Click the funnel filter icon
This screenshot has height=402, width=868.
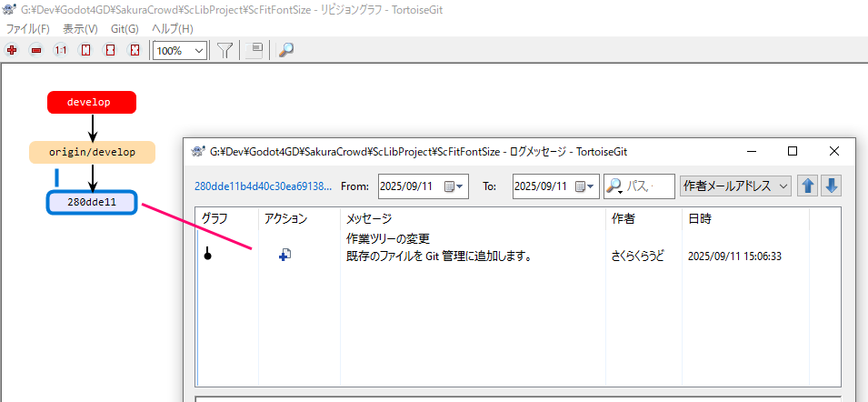click(224, 50)
